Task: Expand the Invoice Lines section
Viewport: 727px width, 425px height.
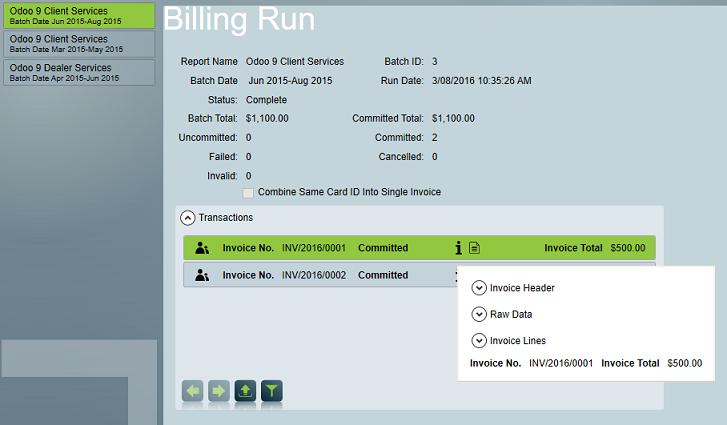Action: pos(479,340)
